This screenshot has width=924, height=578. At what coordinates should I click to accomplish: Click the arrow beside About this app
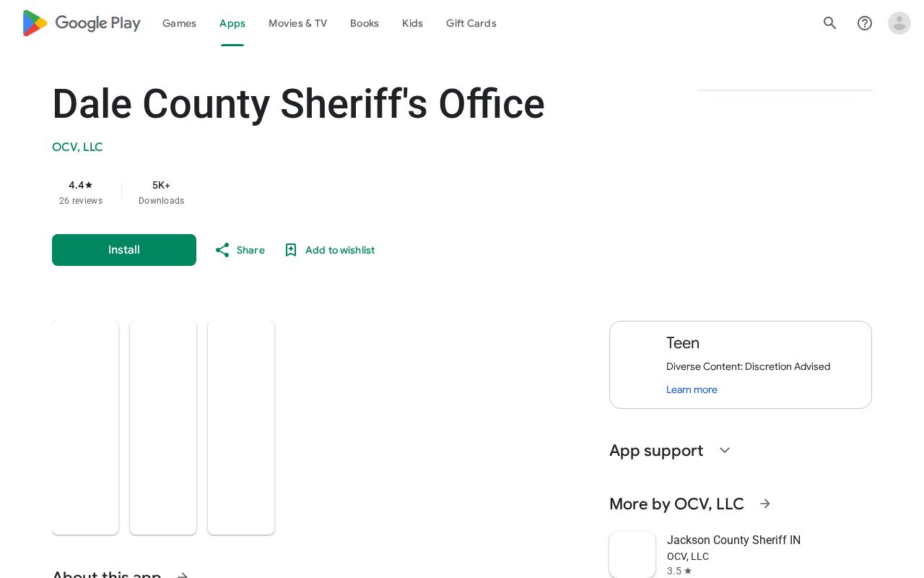(x=183, y=576)
